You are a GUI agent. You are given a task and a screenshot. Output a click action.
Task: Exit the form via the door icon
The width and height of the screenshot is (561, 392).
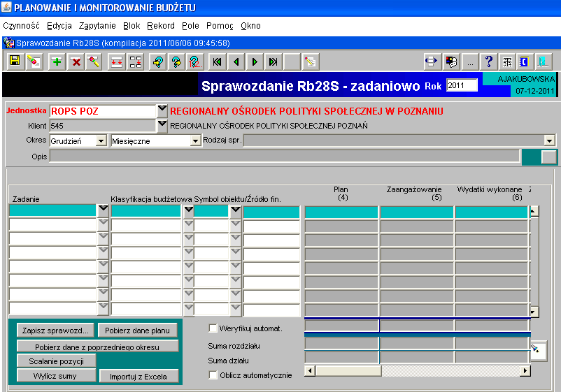point(544,61)
